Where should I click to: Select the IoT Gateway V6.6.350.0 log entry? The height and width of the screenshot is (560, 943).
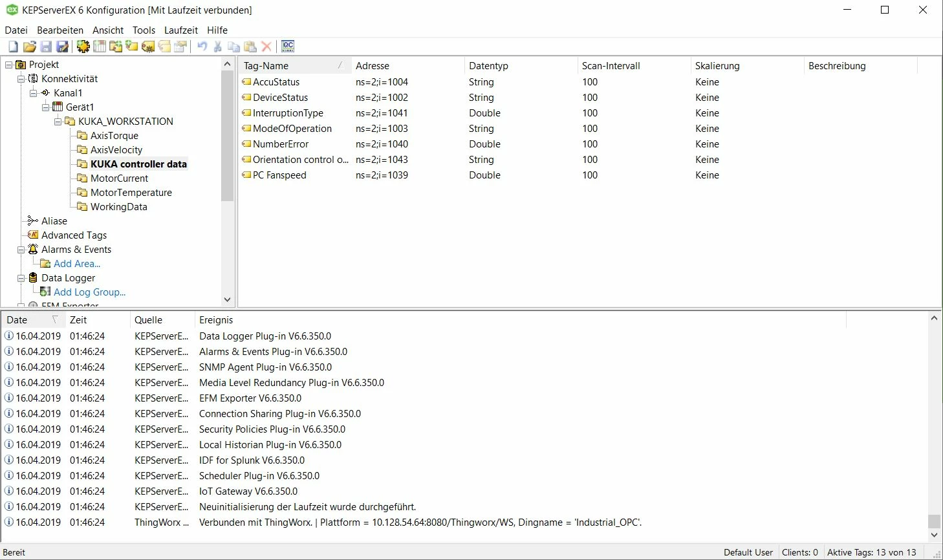point(464,491)
